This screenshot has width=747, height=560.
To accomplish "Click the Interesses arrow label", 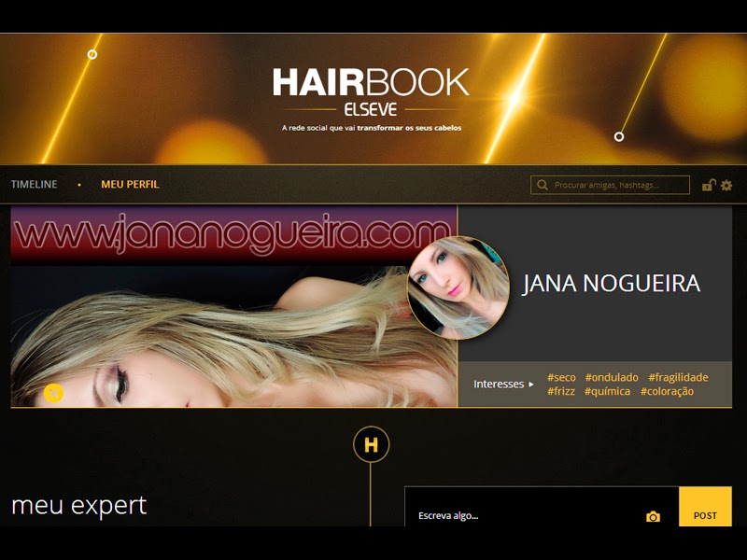I will [x=503, y=384].
